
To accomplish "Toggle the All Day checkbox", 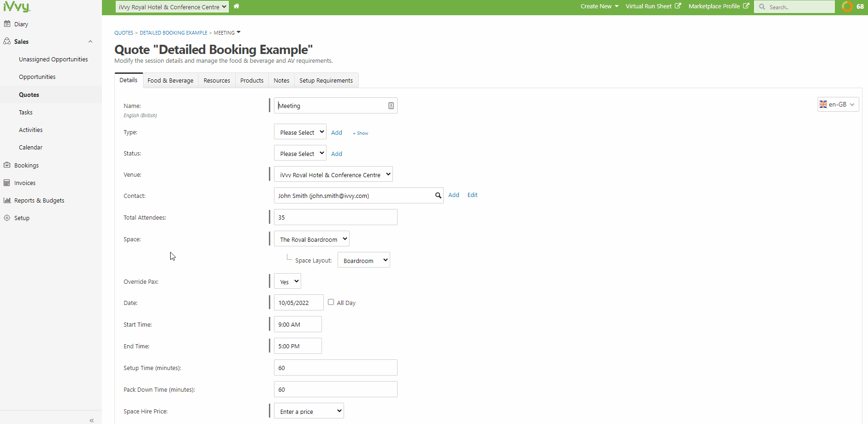I will (331, 302).
